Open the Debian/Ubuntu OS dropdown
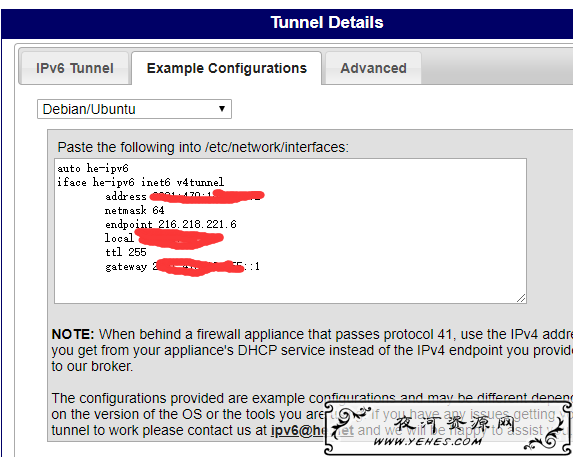 134,109
